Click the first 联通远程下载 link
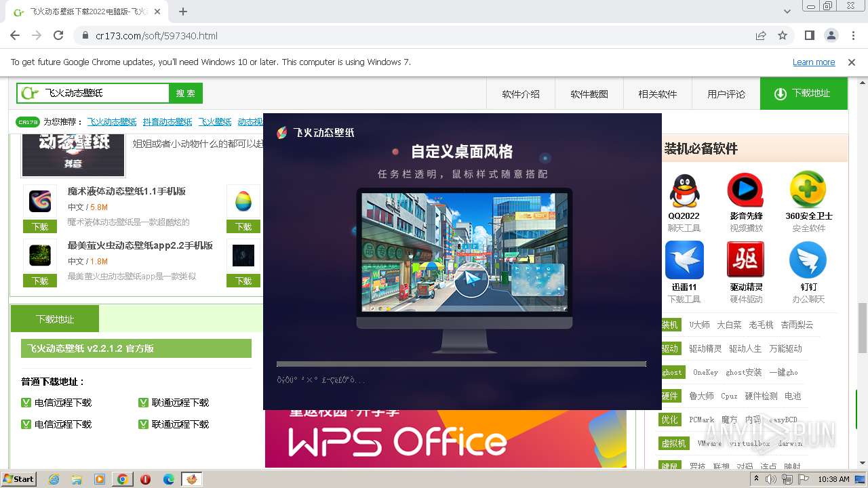 pyautogui.click(x=180, y=403)
